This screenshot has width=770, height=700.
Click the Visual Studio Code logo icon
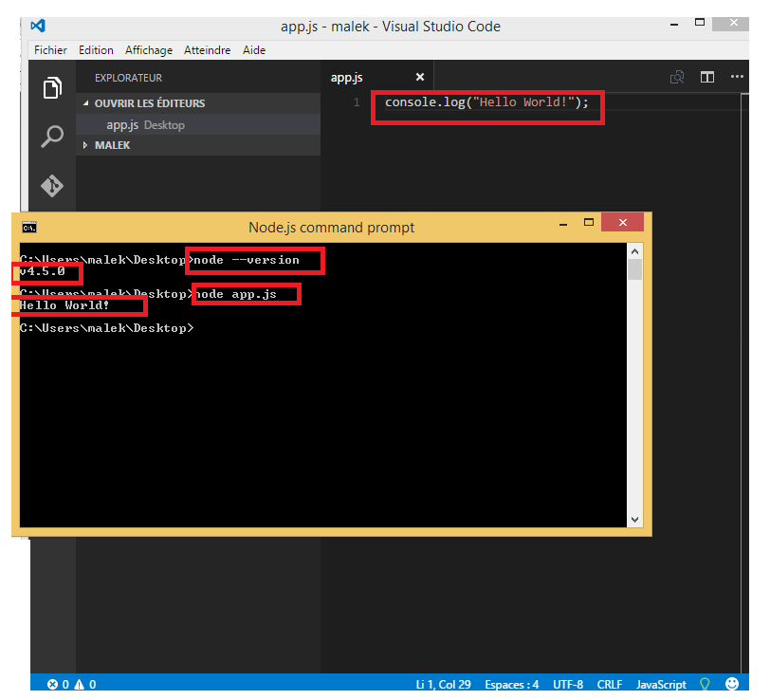[x=38, y=26]
